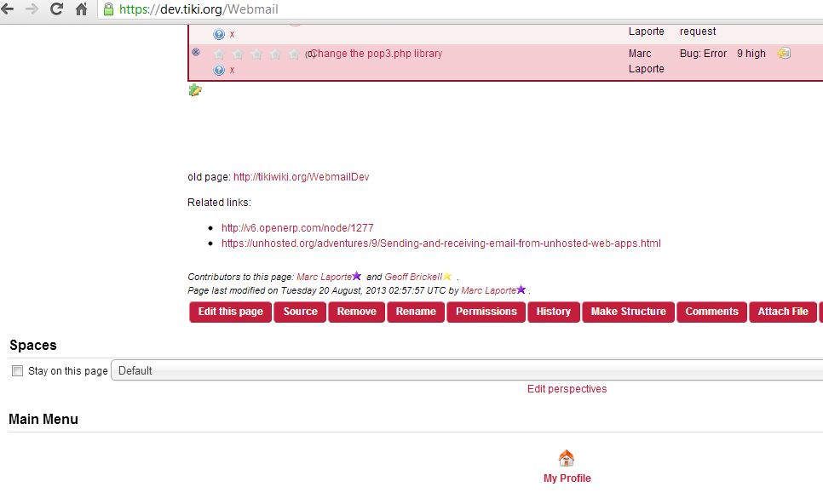Click help icon in pop3.php library row
Viewport: 823px width, 504px height.
tap(219, 71)
